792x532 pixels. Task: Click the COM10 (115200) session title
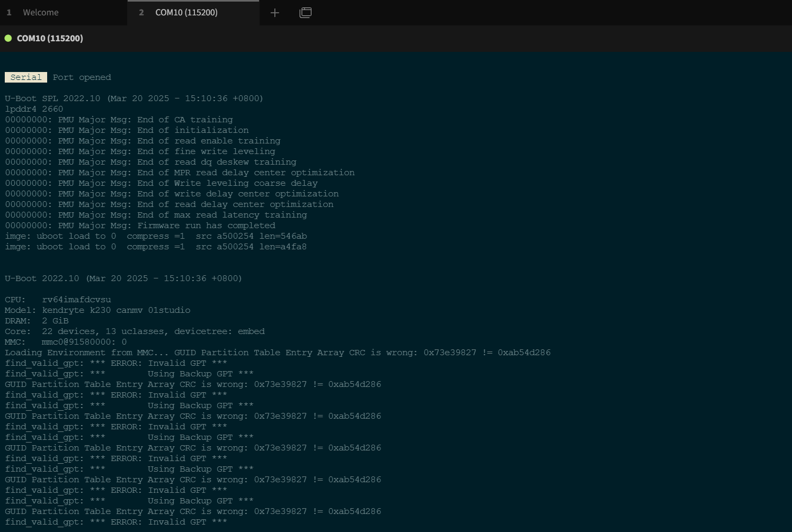[50, 38]
